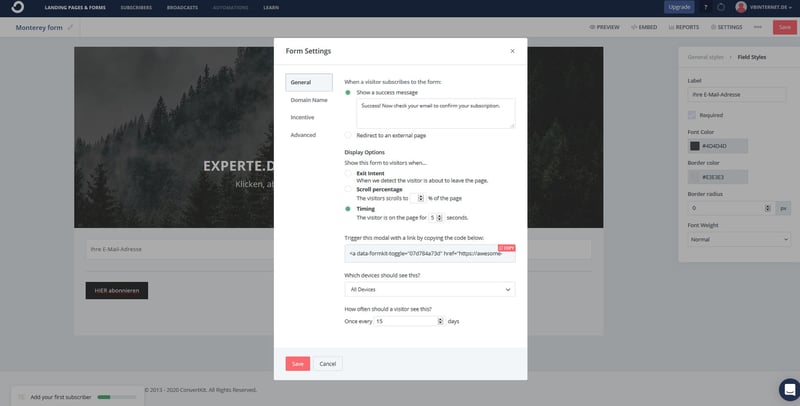
Task: Click the Border color swatch #E3E3E3
Action: [x=694, y=177]
